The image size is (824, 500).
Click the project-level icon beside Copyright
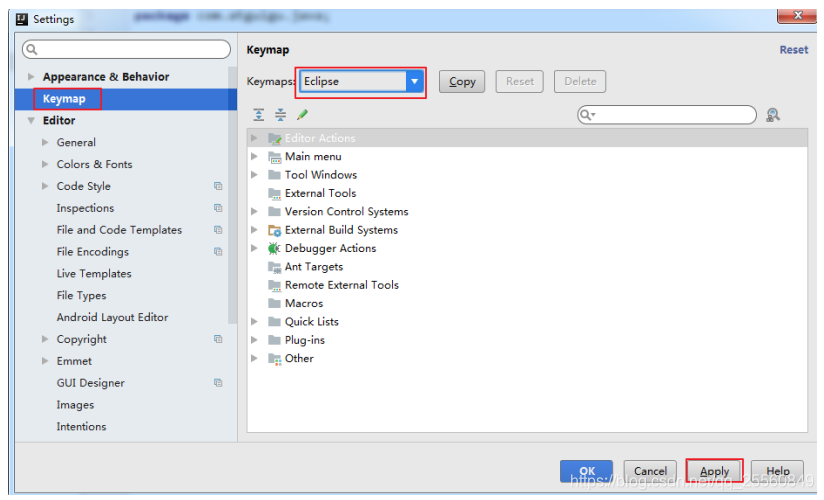click(218, 339)
